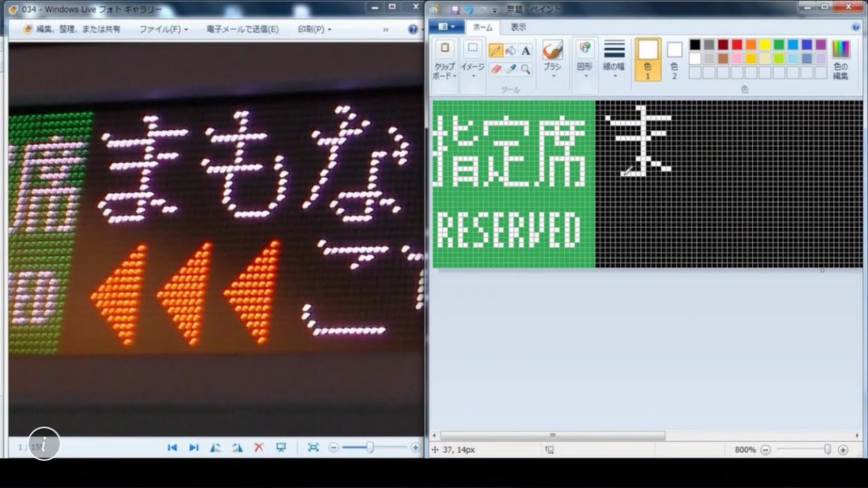Click the Shapes (図形) icon
This screenshot has width=868, height=488.
(585, 49)
